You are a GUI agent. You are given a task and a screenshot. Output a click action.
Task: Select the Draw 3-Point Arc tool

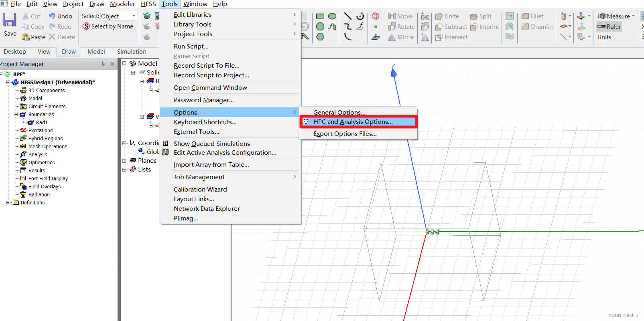tap(348, 37)
